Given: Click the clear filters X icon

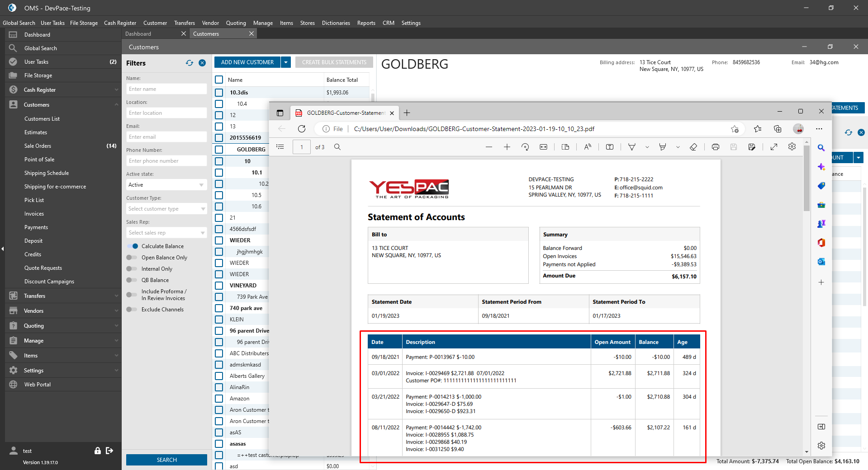Looking at the screenshot, I should pos(202,63).
